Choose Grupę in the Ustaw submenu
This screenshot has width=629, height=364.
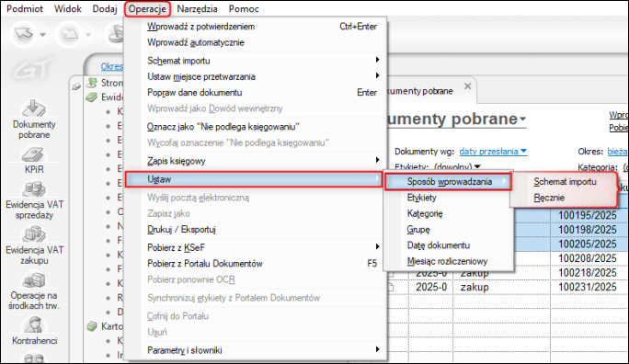coord(449,229)
